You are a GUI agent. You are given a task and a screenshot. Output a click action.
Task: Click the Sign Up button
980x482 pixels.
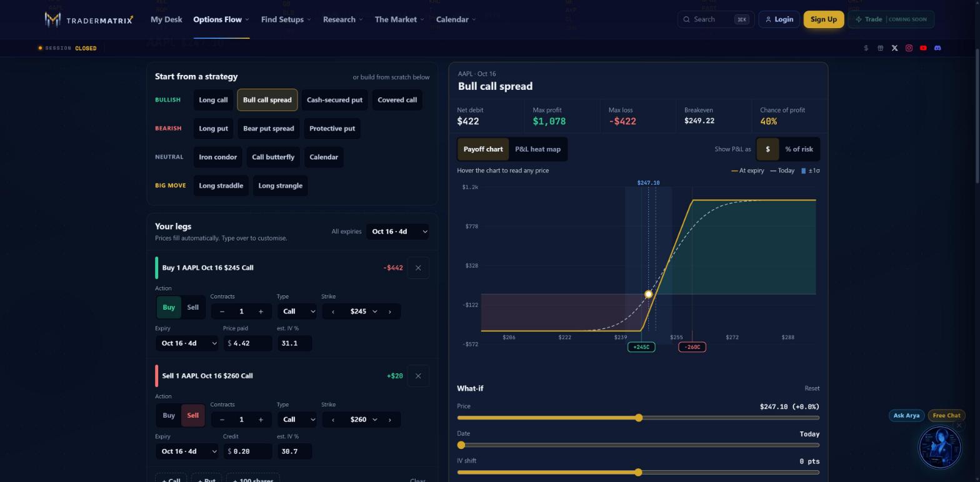tap(824, 19)
